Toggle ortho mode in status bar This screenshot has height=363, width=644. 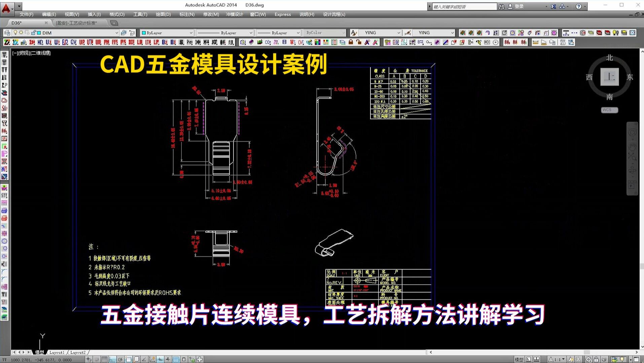click(112, 359)
